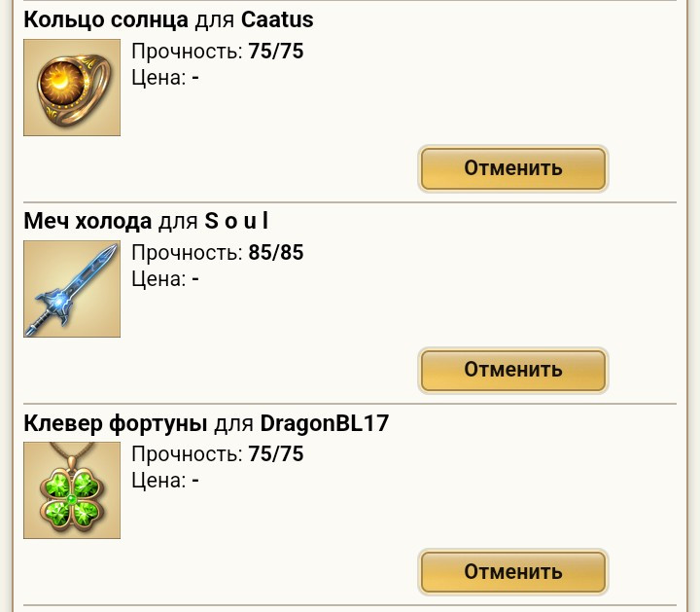Click the Цена line under Меч холода
The width and height of the screenshot is (700, 612).
pos(165,279)
